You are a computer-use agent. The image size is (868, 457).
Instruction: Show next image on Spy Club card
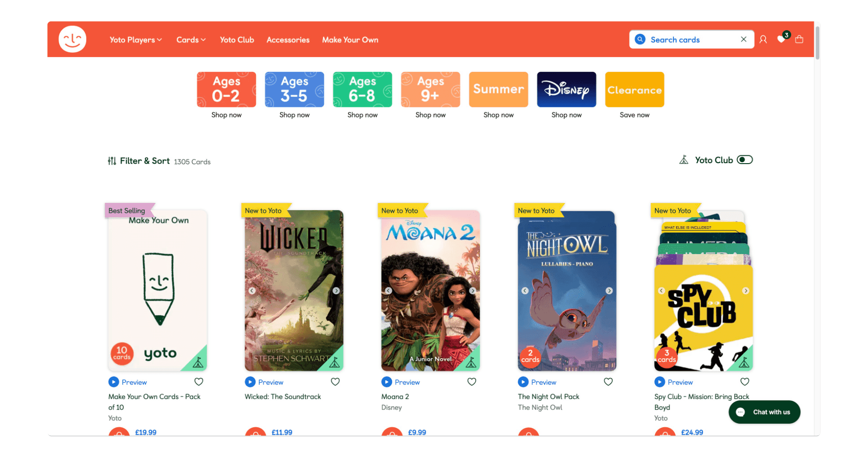coord(746,291)
